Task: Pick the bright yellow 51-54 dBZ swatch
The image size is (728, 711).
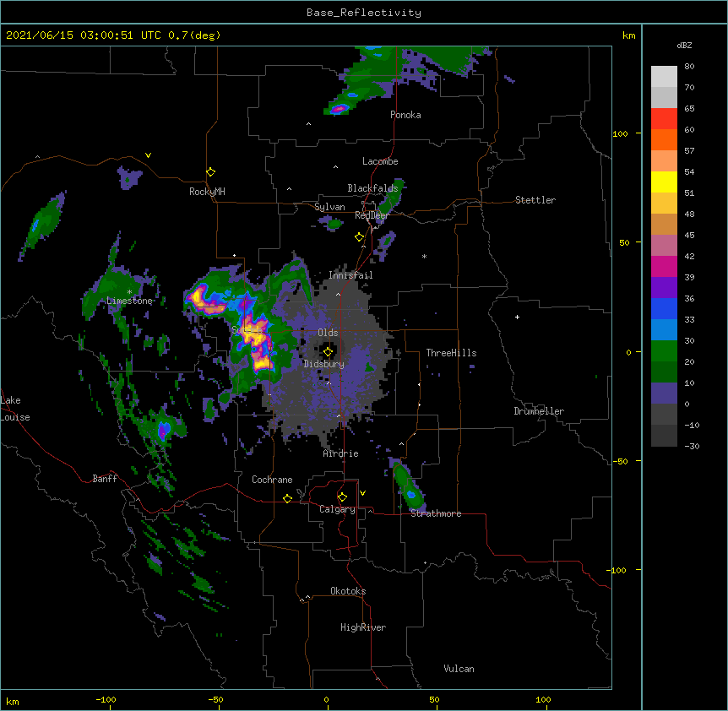Action: (664, 182)
